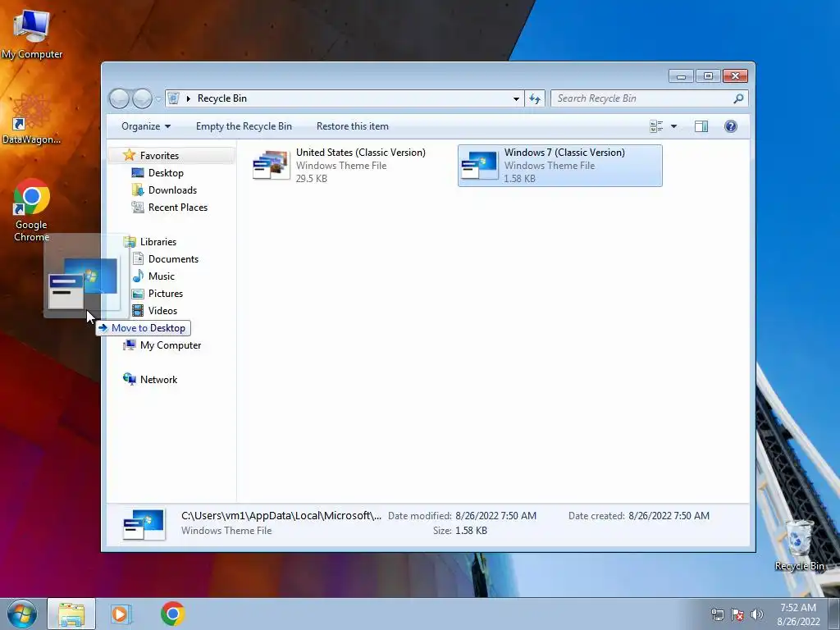Maximize the Recycle Bin window
The width and height of the screenshot is (840, 630).
point(708,76)
